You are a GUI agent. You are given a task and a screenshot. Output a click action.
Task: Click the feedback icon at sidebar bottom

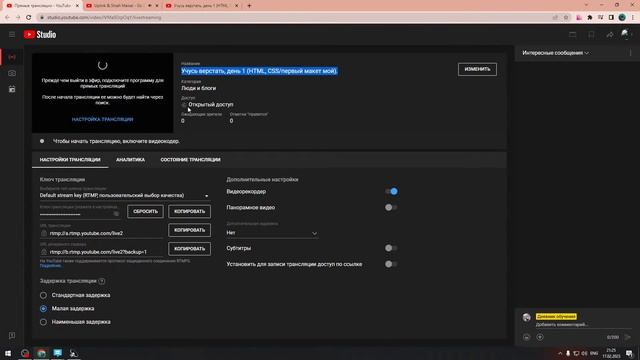(x=12, y=336)
